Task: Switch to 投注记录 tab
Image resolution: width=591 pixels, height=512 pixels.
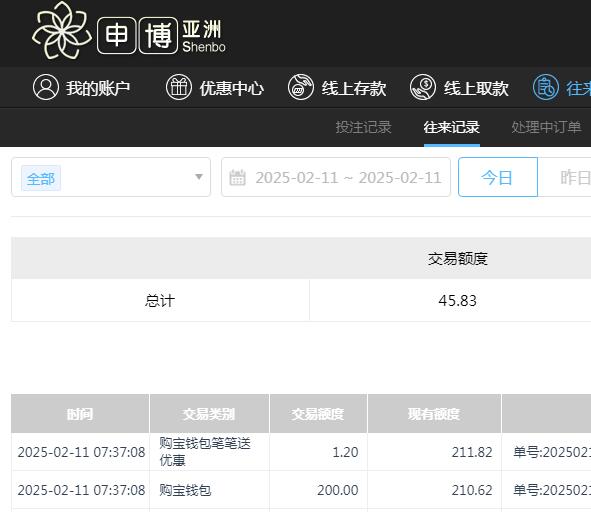Action: [363, 127]
